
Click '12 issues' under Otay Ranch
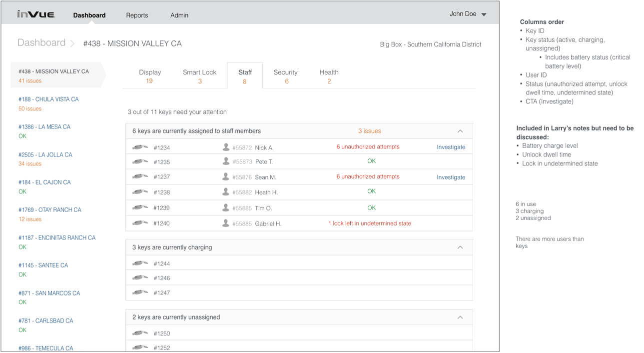click(x=30, y=219)
